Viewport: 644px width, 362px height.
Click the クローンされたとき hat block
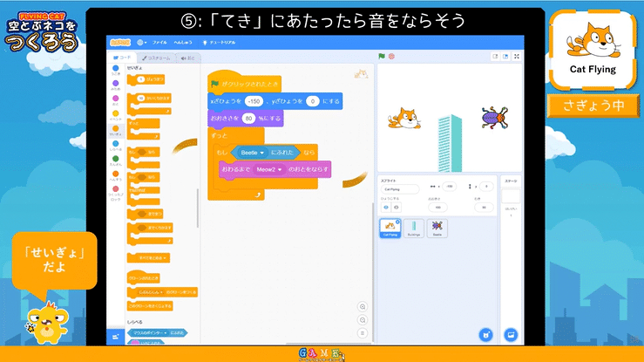(143, 277)
